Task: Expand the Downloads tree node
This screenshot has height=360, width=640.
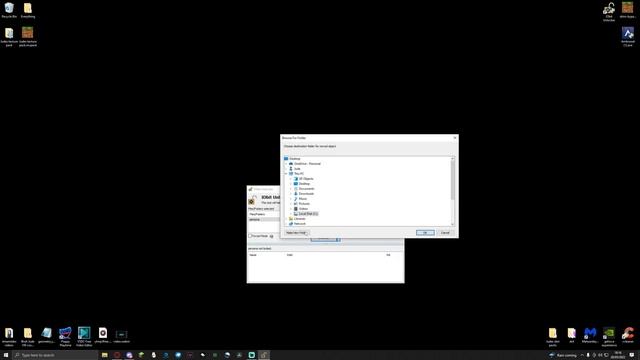Action: (x=291, y=194)
